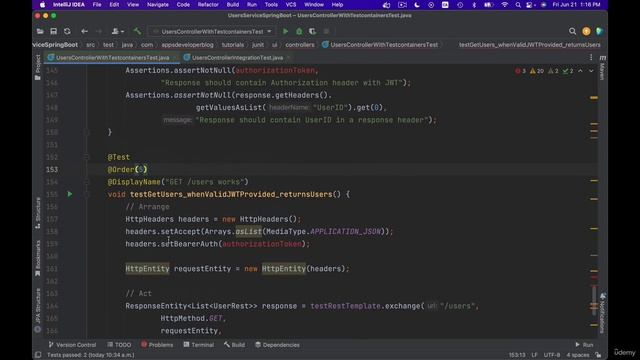This screenshot has height=360, width=640.
Task: Open the UTF-8 encoding selector
Action: pyautogui.click(x=552, y=355)
